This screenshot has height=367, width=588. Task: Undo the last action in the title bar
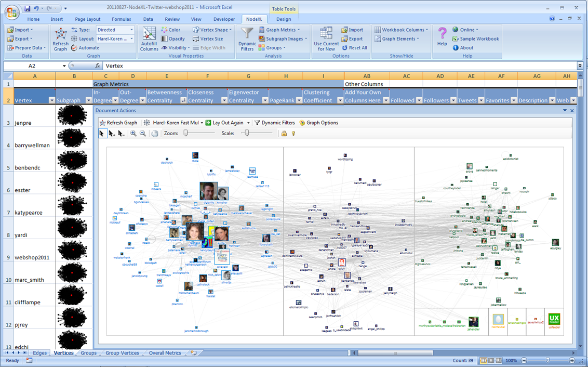[36, 8]
